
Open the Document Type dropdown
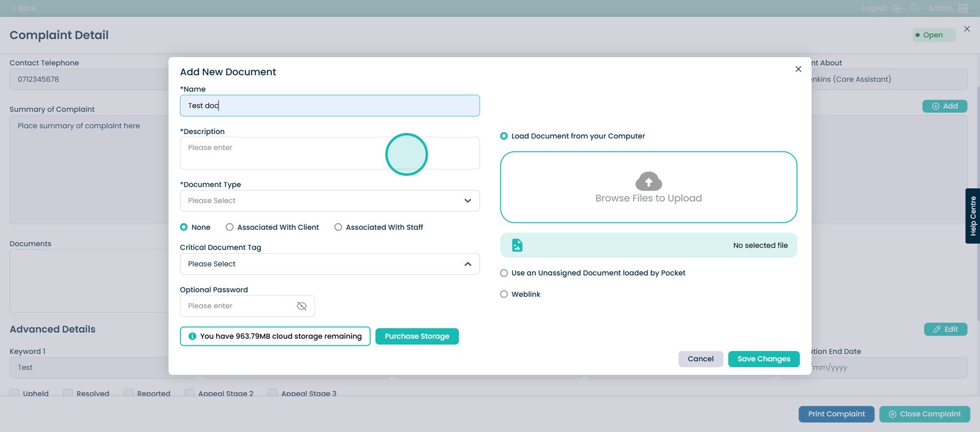pos(330,201)
